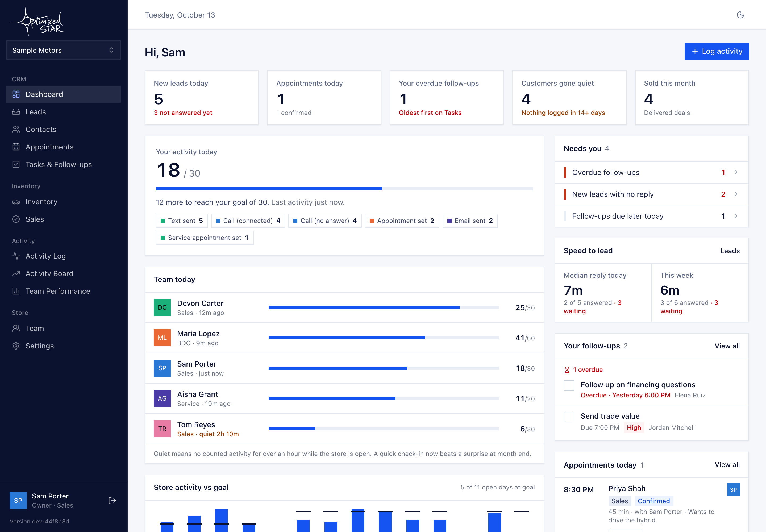Screen dimensions: 766x532
Task: Check off Send trade value task
Action: click(x=569, y=417)
